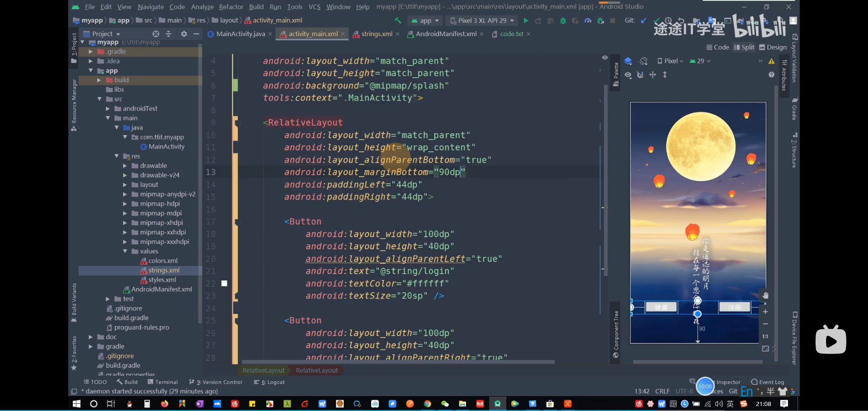Screen dimensions: 868x411
Task: Click the Select Opened File target icon
Action: click(156, 34)
